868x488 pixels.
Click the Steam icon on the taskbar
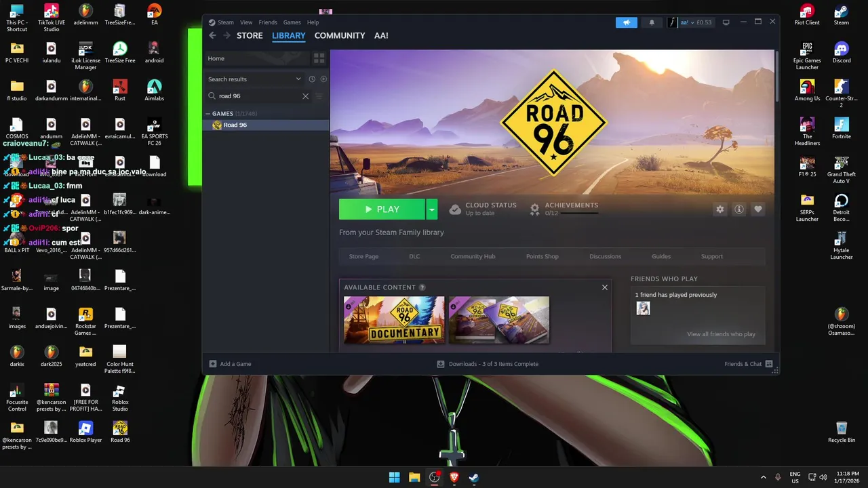coord(474,477)
